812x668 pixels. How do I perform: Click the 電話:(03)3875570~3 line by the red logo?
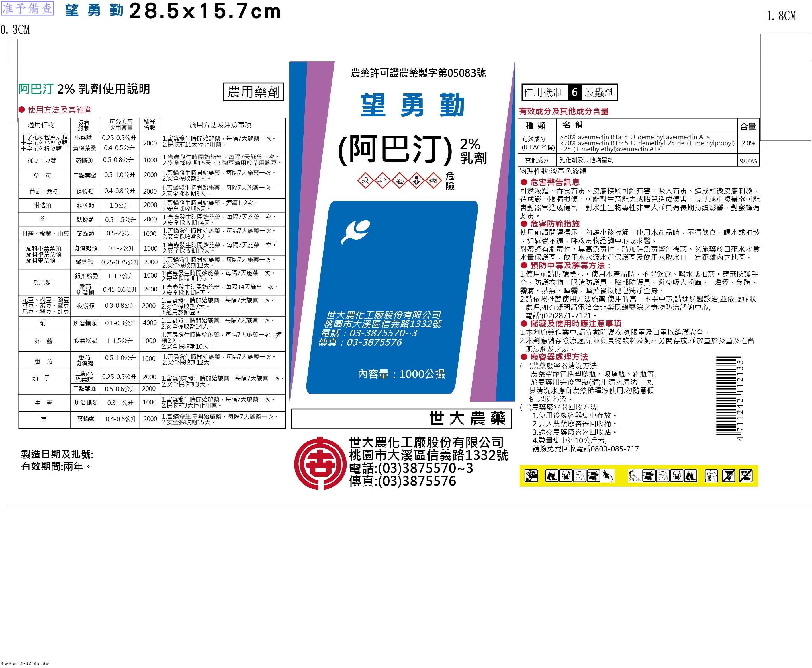pos(411,468)
